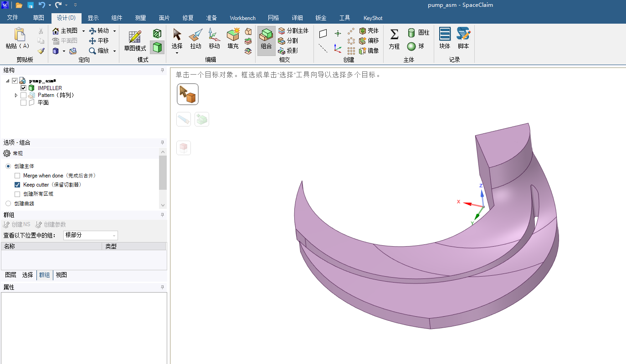Click the select-target arrow tool guide in viewport

[x=188, y=94]
